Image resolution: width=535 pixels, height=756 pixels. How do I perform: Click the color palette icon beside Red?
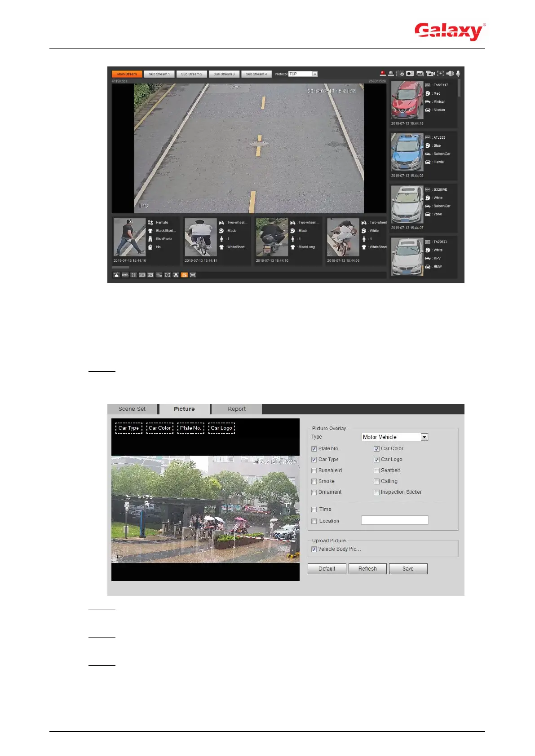[428, 93]
